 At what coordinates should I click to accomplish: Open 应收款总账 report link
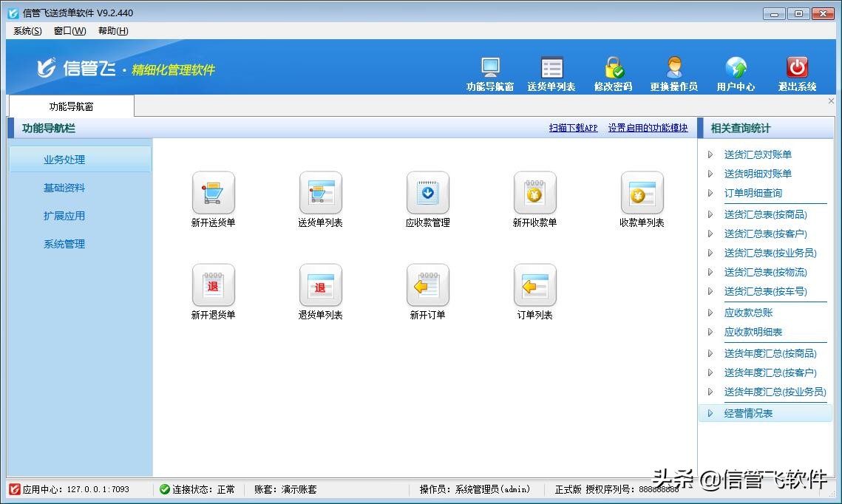[748, 313]
